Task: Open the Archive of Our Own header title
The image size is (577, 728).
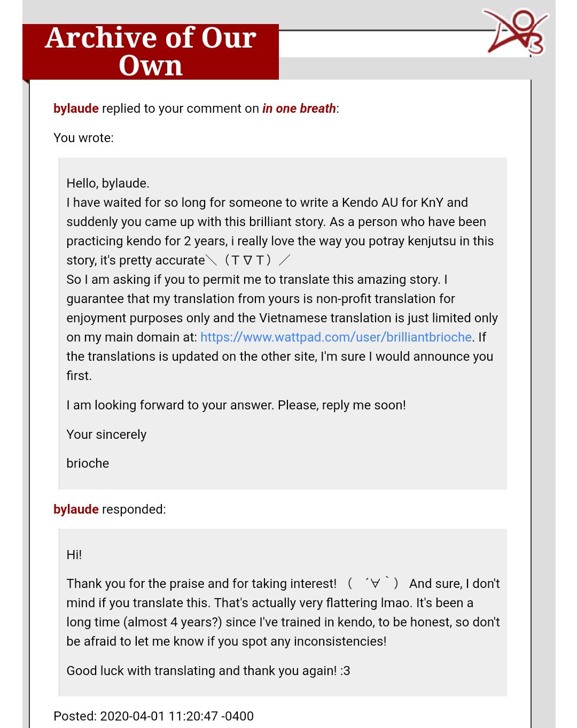Action: (151, 52)
